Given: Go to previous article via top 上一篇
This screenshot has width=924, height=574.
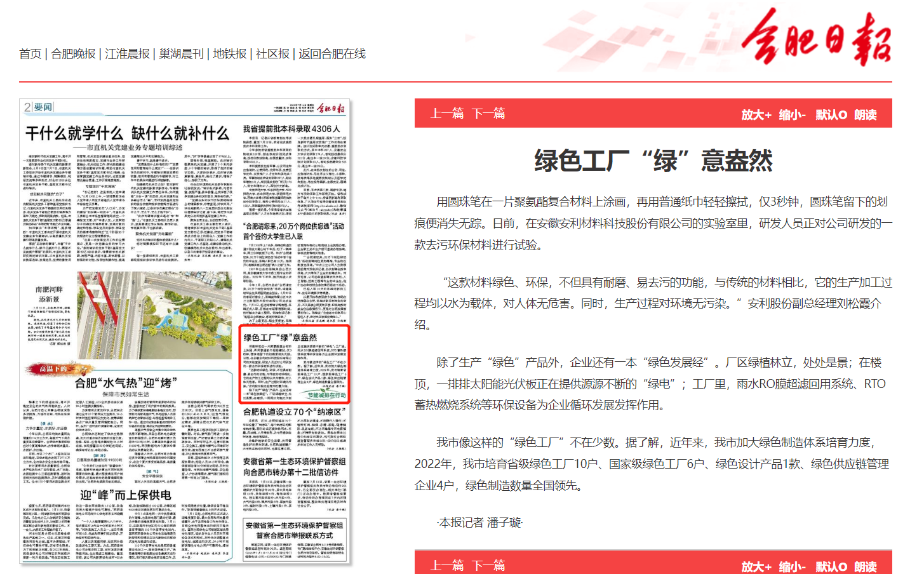Looking at the screenshot, I should coord(446,114).
